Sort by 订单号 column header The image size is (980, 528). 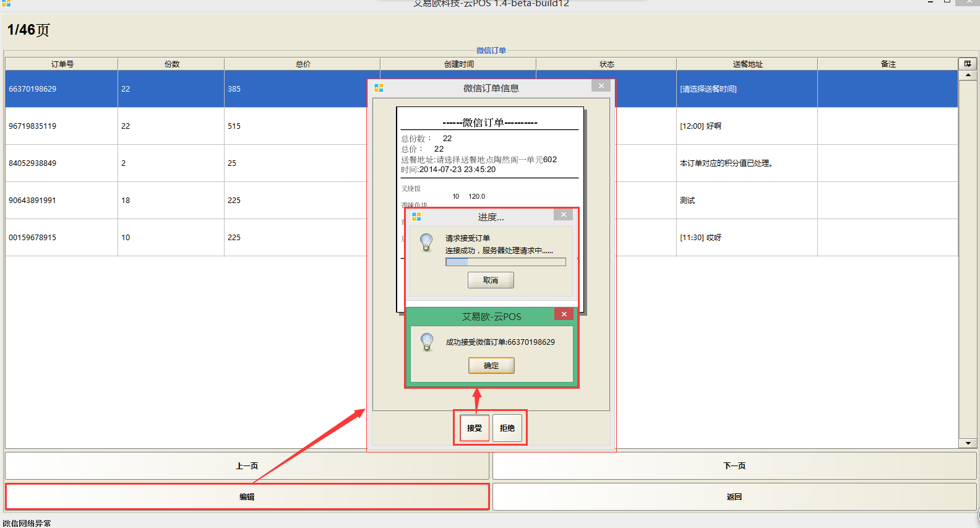click(x=62, y=64)
